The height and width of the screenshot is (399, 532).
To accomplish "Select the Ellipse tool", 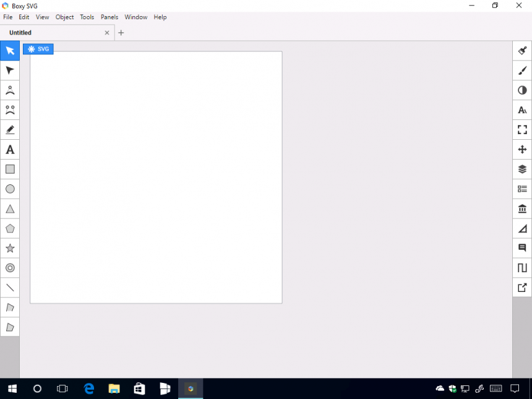I will pyautogui.click(x=10, y=189).
